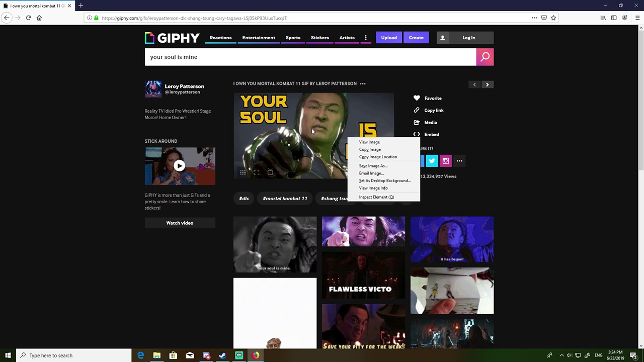Screen dimensions: 644x362
Task: Click the Windows Start button
Action: 8,355
